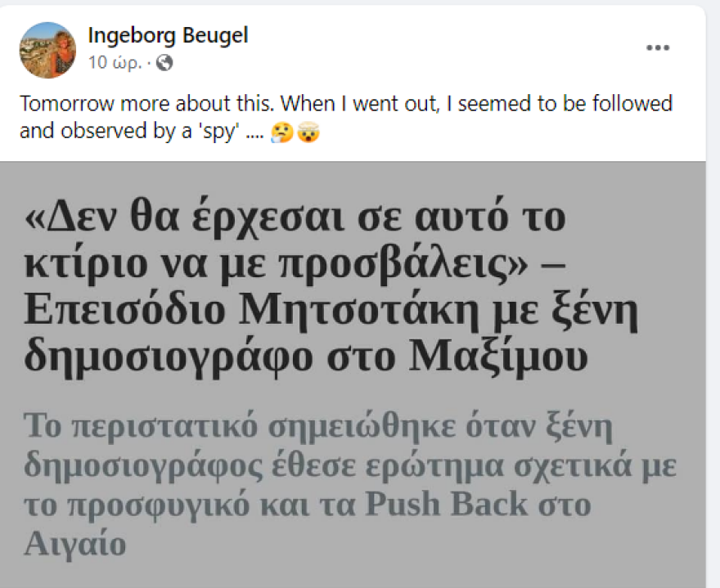
Task: Click the globe public-privacy icon
Action: (164, 62)
